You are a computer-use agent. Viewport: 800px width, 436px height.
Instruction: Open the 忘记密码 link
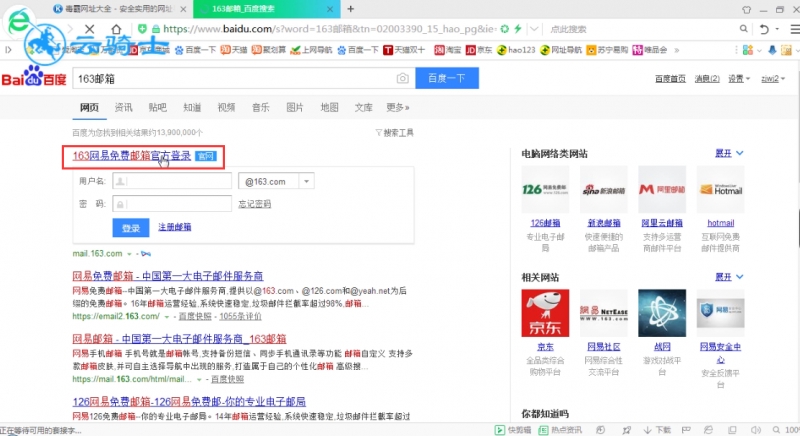[x=255, y=204]
